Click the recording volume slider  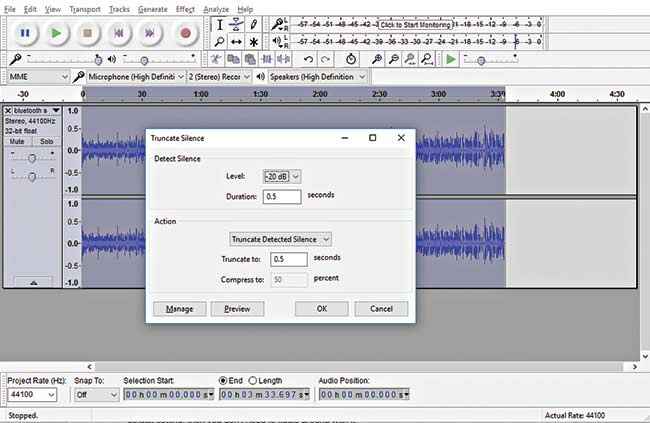(x=63, y=59)
